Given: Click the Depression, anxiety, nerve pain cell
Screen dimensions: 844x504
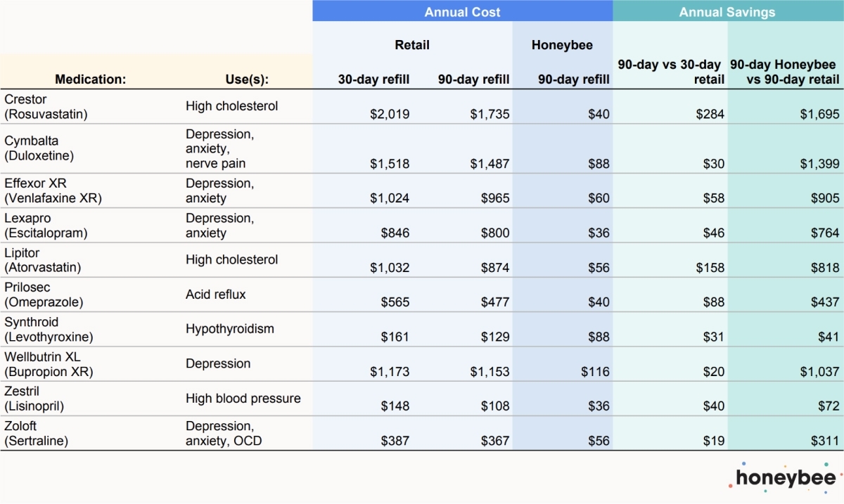Looking at the screenshot, I should click(x=220, y=148).
